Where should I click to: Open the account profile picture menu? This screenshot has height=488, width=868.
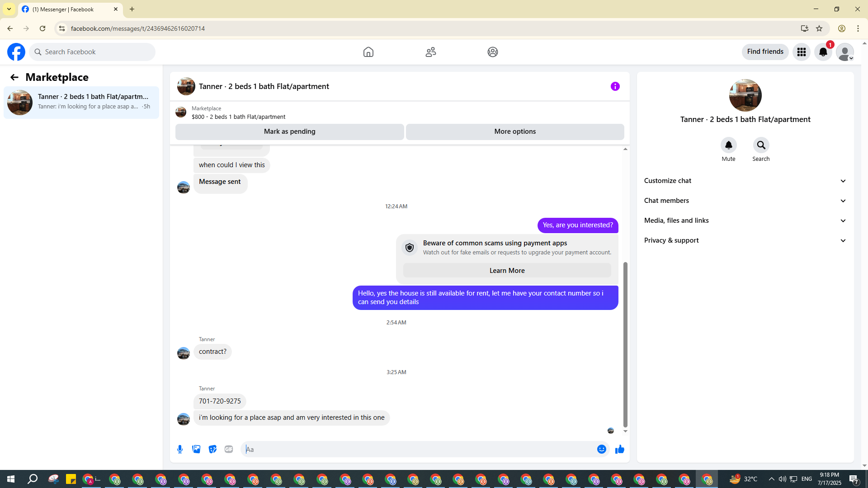pyautogui.click(x=845, y=52)
